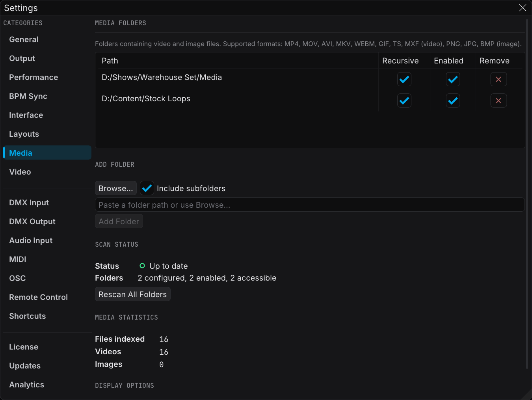This screenshot has height=400, width=532.
Task: Click the Up to date status text
Action: (x=169, y=266)
